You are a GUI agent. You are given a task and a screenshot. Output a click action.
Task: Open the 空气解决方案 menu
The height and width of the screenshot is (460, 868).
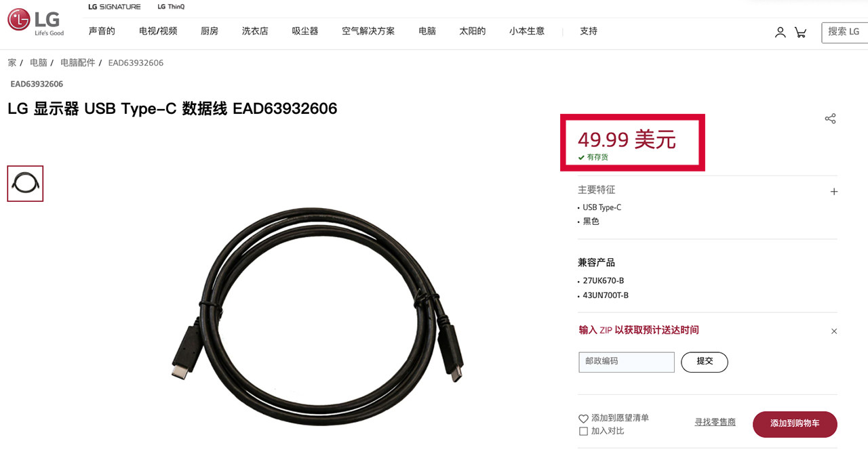(x=368, y=31)
